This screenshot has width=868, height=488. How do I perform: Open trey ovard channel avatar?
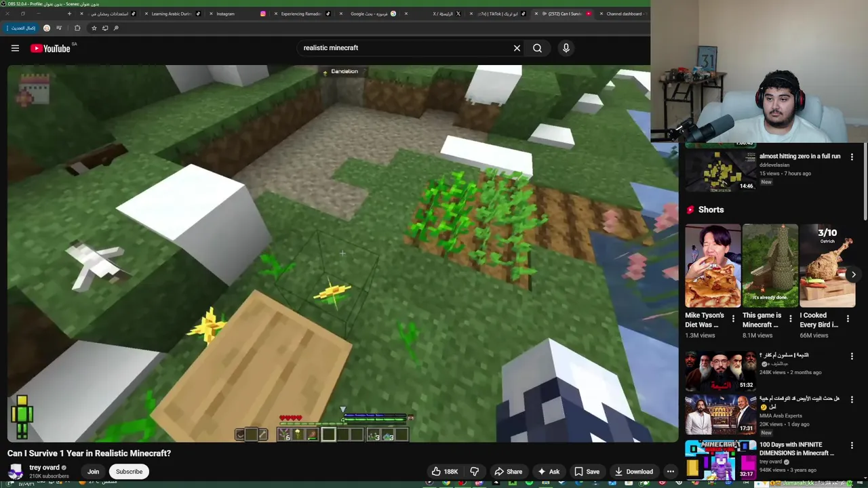16,471
